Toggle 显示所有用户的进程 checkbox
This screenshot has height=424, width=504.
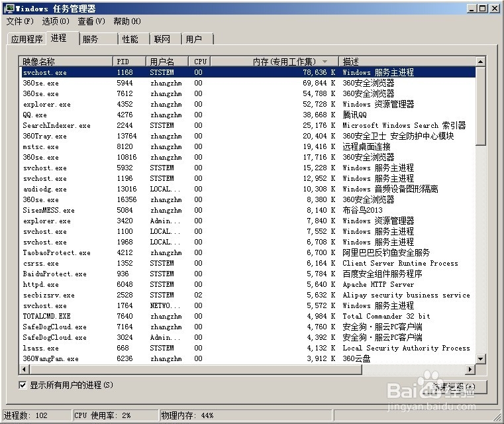23,385
